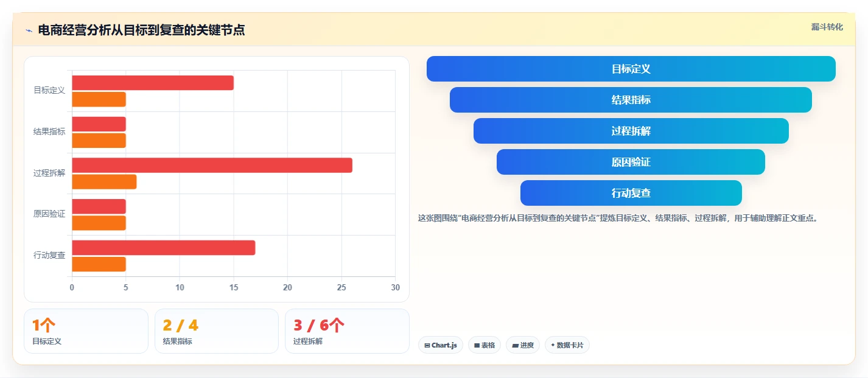Click the orange bar for 目标定义

(99, 99)
